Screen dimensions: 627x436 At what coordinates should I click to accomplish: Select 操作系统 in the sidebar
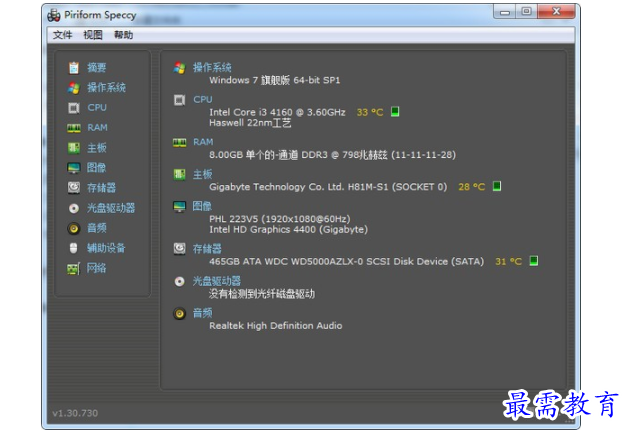point(106,88)
